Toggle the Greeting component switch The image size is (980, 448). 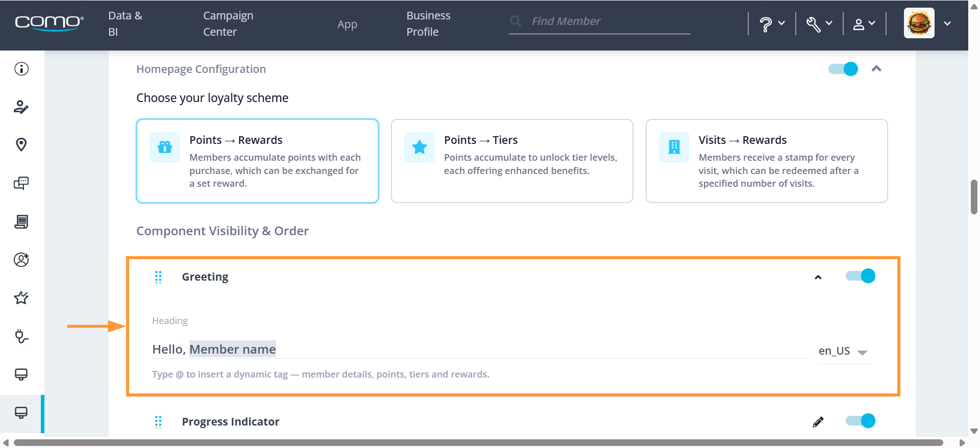point(861,276)
